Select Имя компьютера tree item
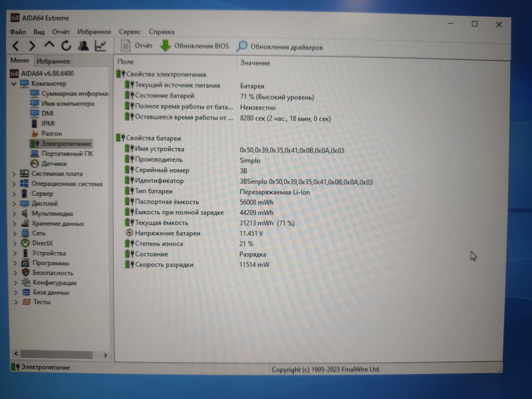 pyautogui.click(x=63, y=104)
